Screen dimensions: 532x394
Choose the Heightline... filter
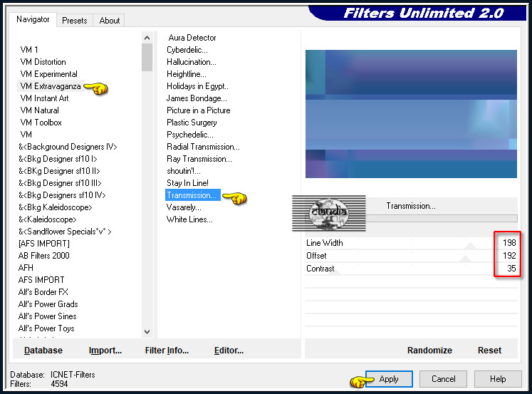pos(187,74)
